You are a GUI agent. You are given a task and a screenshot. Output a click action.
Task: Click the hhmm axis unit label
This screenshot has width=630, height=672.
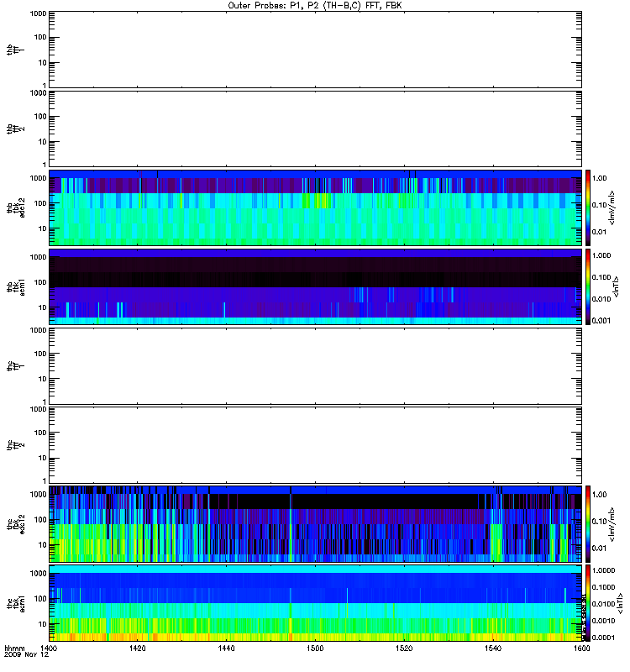click(14, 648)
